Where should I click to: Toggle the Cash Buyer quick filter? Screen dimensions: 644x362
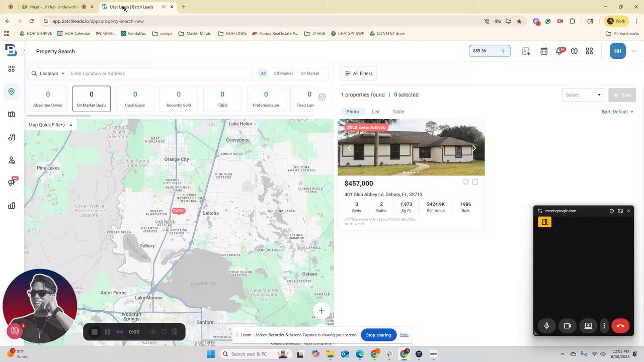click(x=135, y=99)
